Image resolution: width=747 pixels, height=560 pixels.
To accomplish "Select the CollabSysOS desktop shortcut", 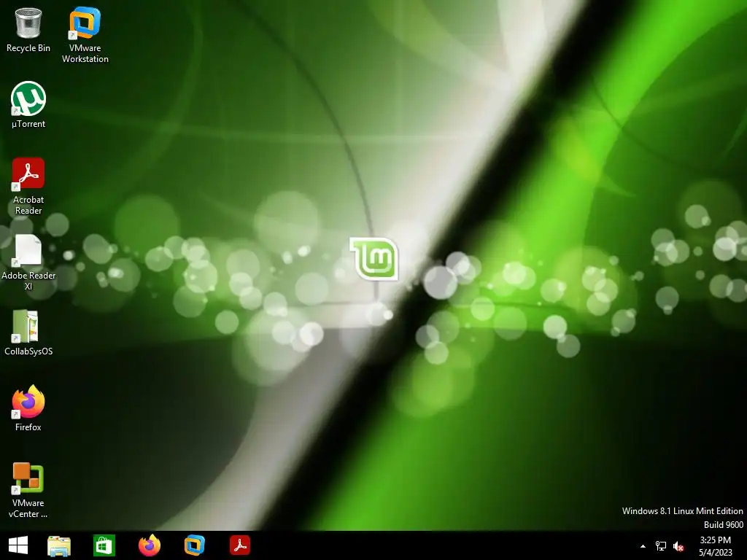I will (x=28, y=332).
